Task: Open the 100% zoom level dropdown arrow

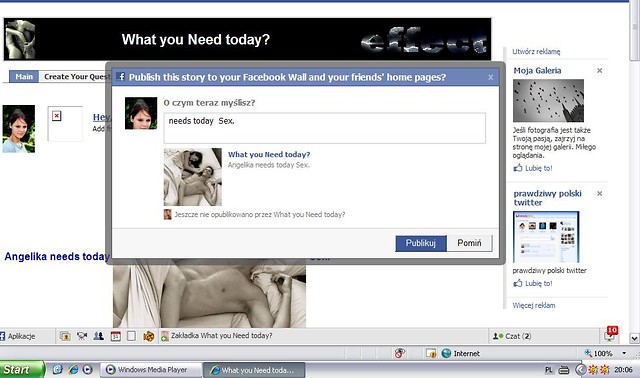Action: pyautogui.click(x=624, y=353)
